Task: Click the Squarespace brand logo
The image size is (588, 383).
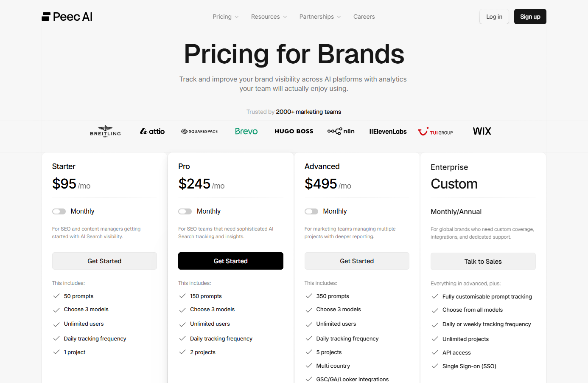Action: (x=199, y=132)
